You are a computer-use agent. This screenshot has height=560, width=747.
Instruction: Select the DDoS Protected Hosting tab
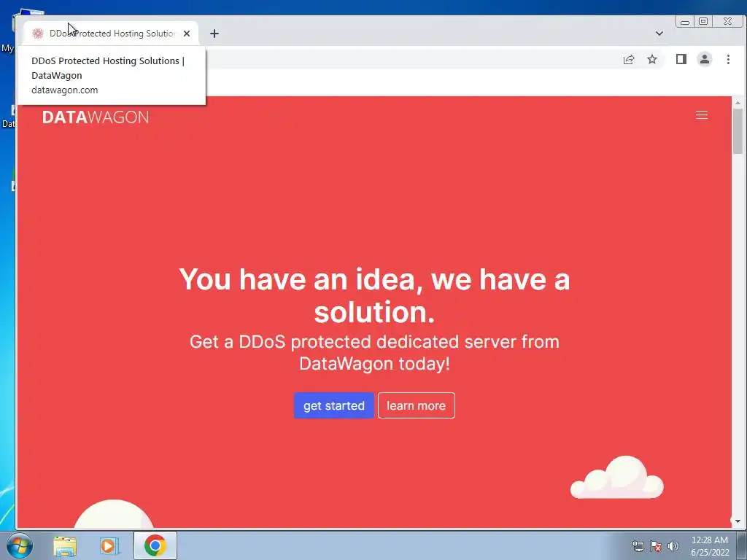[x=111, y=34]
